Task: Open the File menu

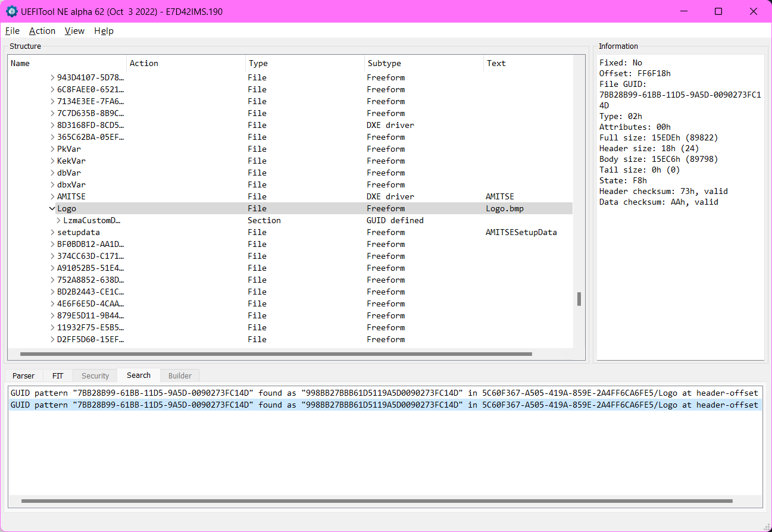Action: click(12, 31)
